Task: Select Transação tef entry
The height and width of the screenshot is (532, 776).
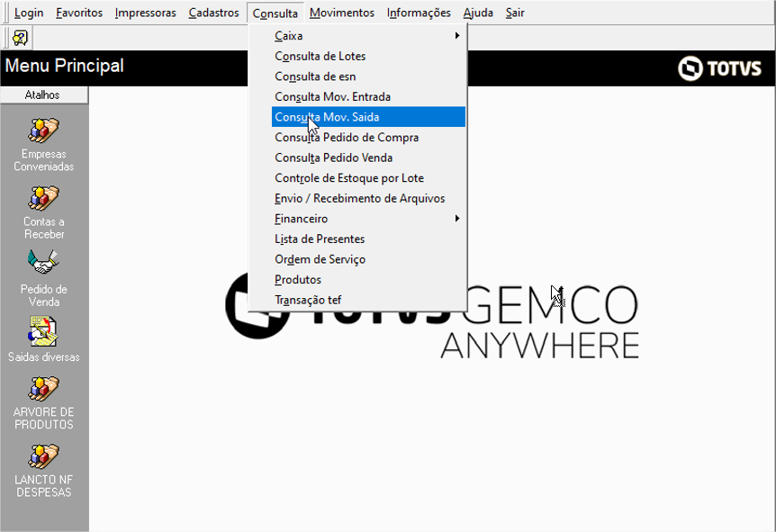Action: point(368,300)
